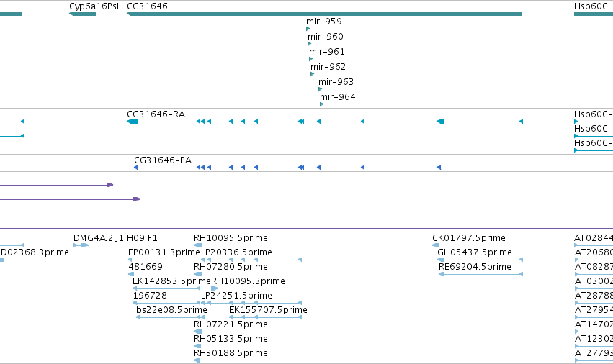Click the AT14702 EST label
This screenshot has width=613, height=364.
coord(594,324)
